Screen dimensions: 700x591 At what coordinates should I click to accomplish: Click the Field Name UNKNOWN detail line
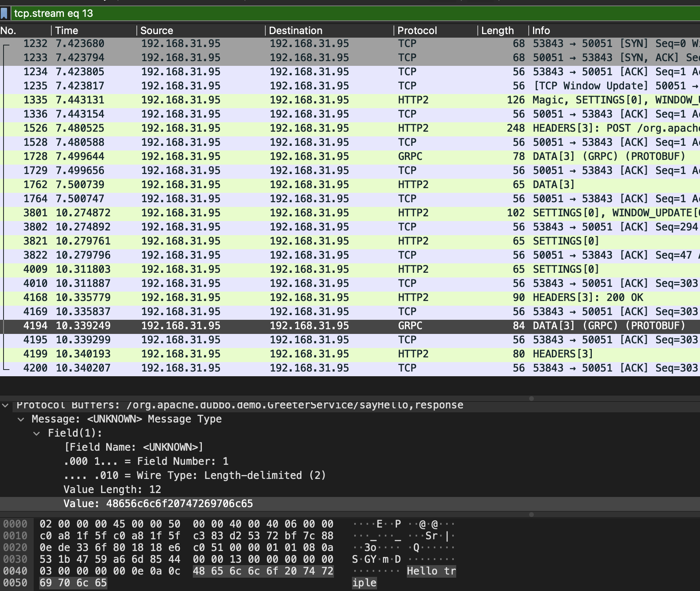(x=134, y=447)
